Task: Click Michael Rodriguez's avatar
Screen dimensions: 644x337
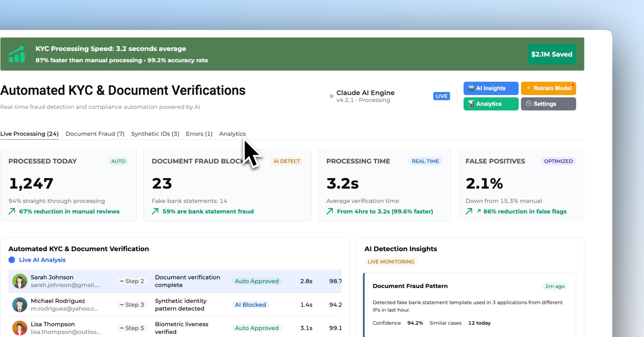Action: (20, 305)
